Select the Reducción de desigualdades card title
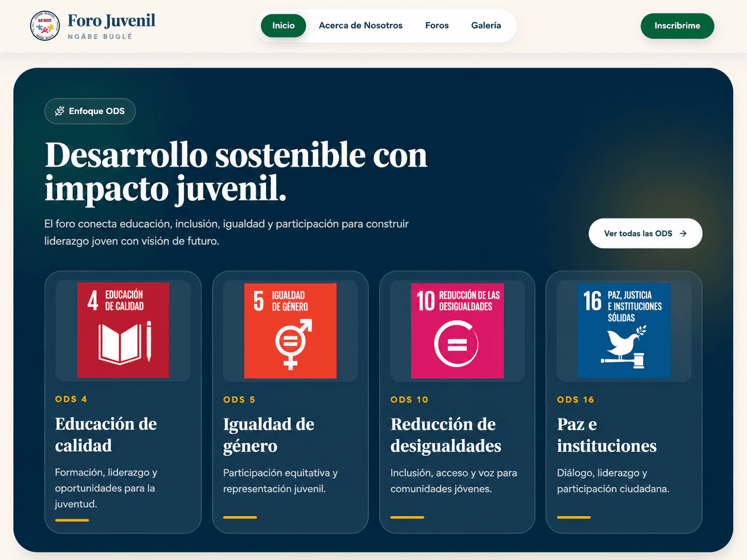The height and width of the screenshot is (560, 747). point(446,435)
